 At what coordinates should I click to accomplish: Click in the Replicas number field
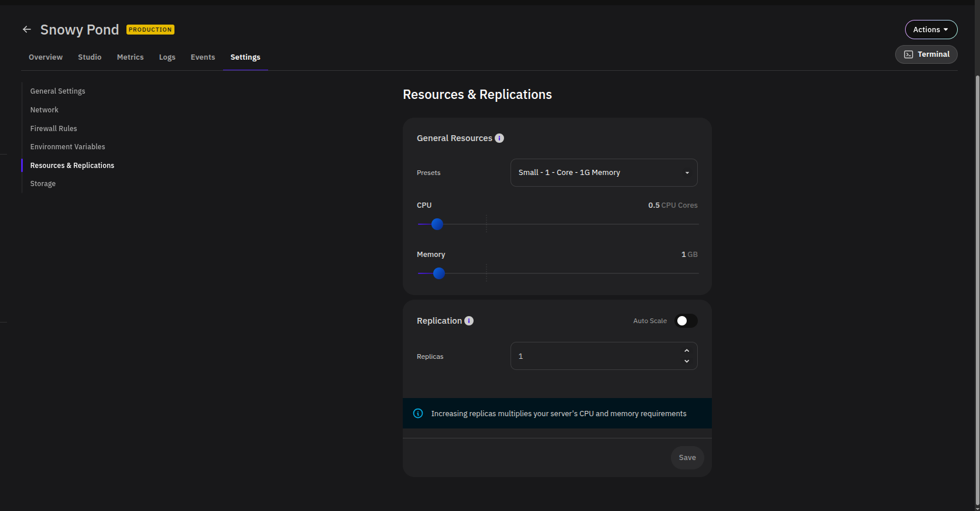[604, 356]
